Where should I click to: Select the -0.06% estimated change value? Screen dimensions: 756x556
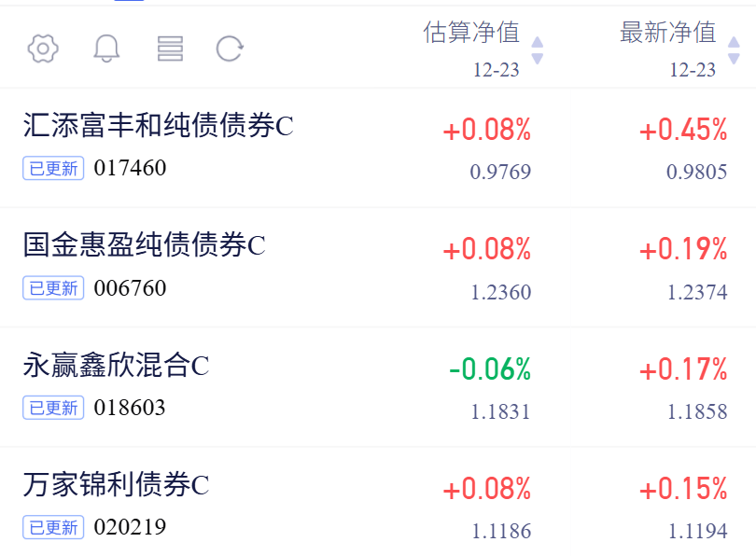pos(490,369)
